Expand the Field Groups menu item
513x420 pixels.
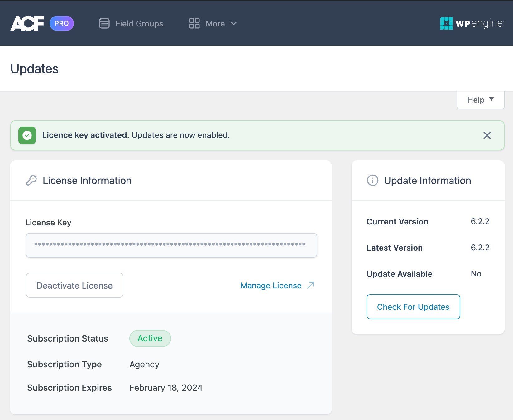coord(139,23)
